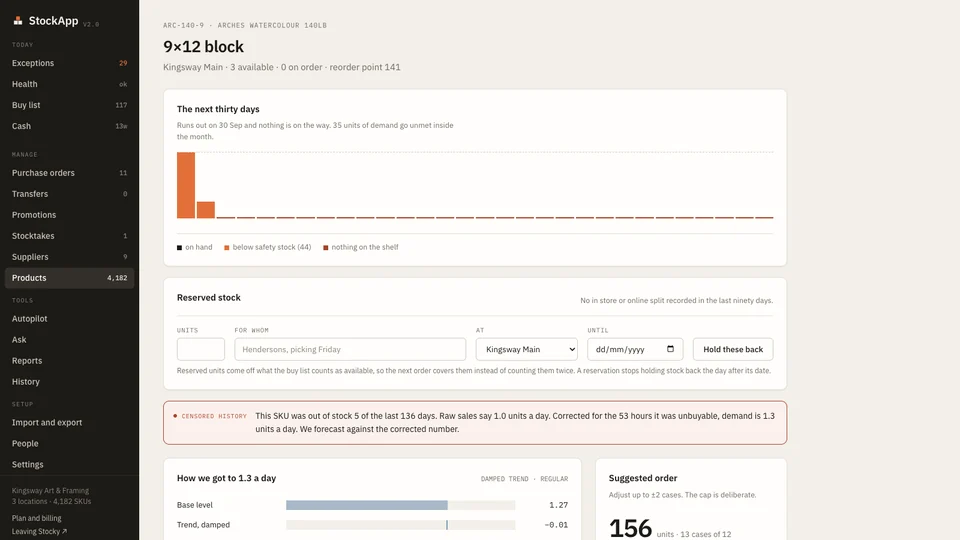This screenshot has width=960, height=540.
Task: Open the Suppliers section
Action: point(69,257)
